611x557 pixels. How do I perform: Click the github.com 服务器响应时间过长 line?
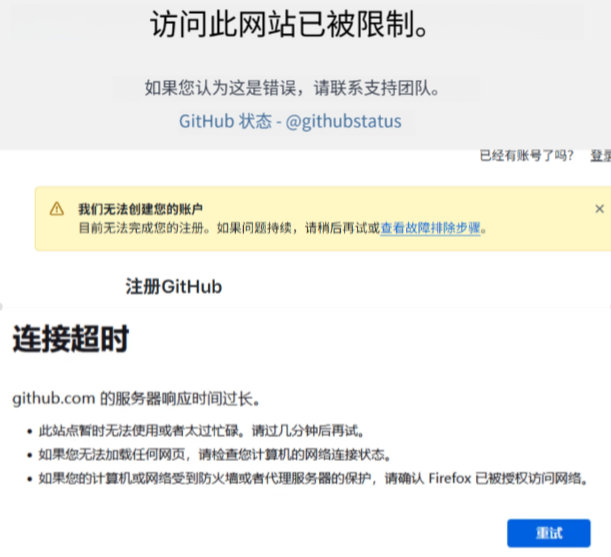pyautogui.click(x=137, y=399)
